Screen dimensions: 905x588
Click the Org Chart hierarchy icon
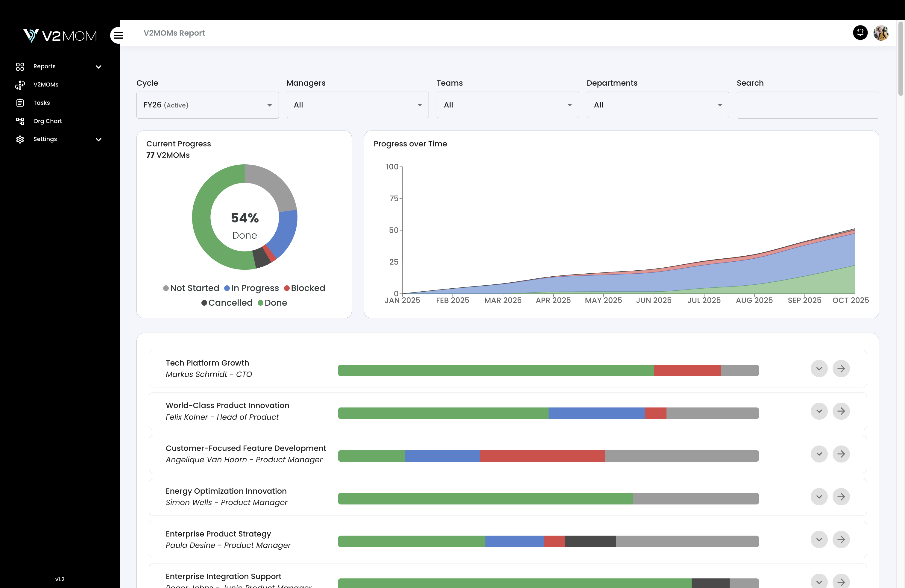click(x=20, y=121)
